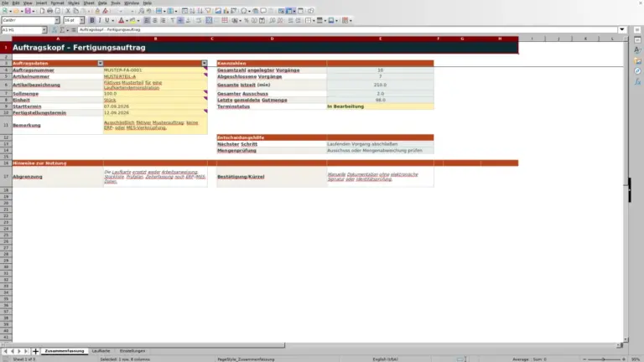The image size is (644, 362).
Task: Click the zoom slider in status bar
Action: (x=604, y=359)
